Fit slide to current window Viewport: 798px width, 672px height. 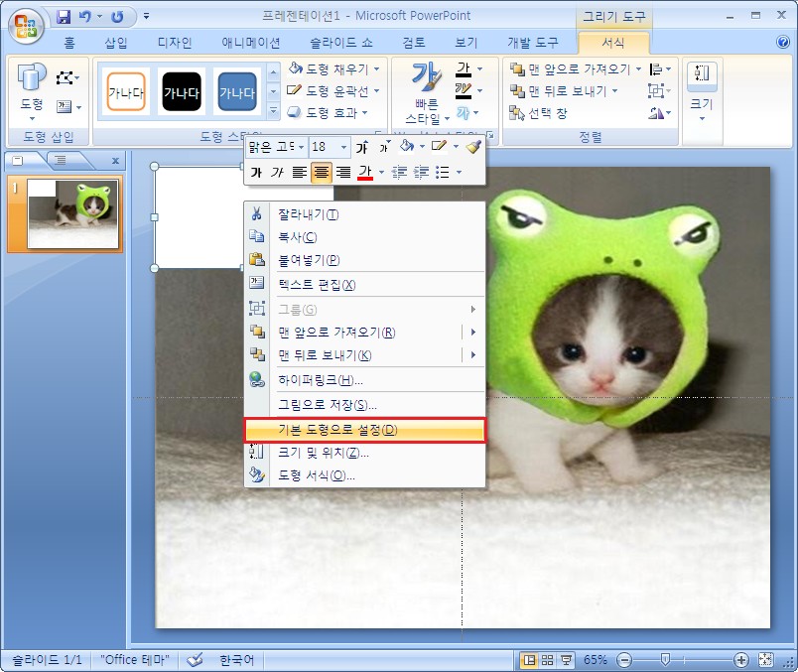click(765, 660)
